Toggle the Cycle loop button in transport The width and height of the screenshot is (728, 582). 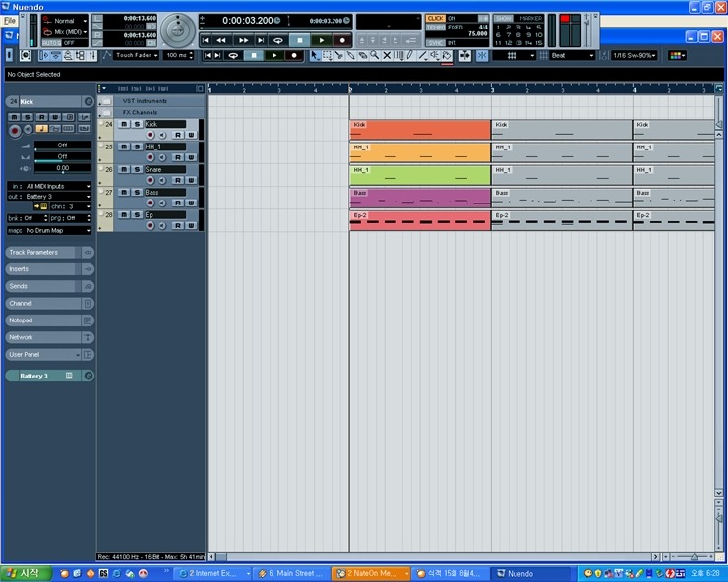[277, 40]
